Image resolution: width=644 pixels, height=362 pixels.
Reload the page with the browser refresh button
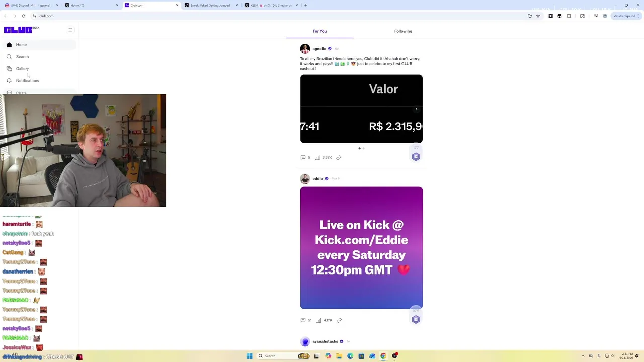pyautogui.click(x=23, y=16)
